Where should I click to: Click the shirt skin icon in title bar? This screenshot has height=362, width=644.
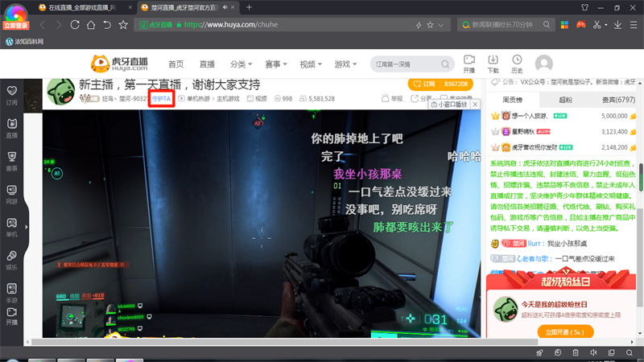(x=584, y=7)
